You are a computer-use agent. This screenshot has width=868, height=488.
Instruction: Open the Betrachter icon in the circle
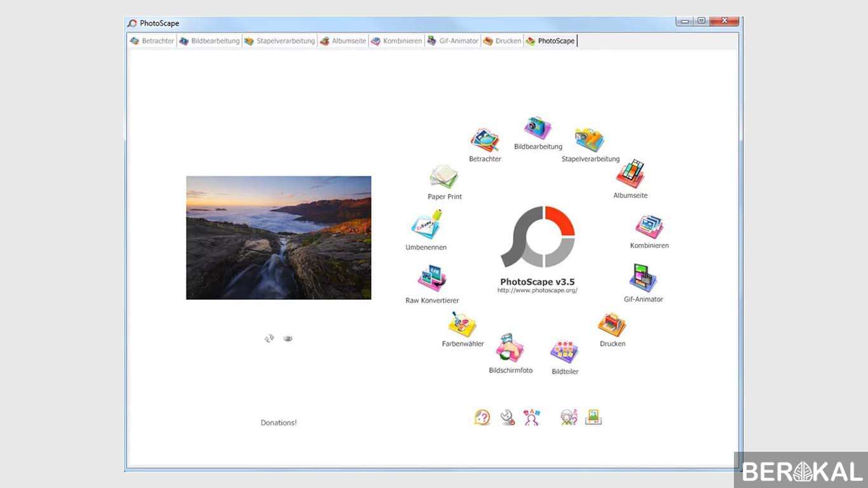(485, 140)
